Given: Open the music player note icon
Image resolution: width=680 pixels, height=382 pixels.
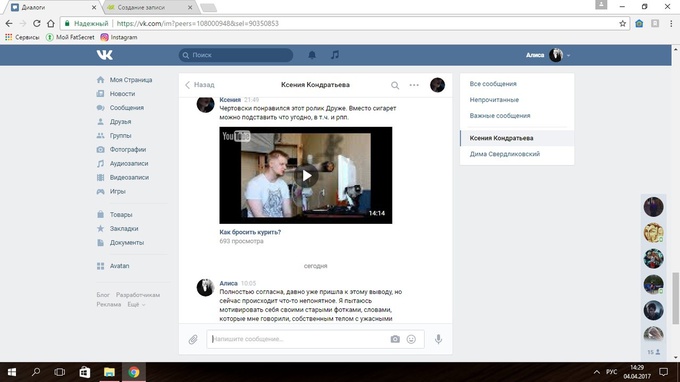Looking at the screenshot, I should (x=335, y=55).
